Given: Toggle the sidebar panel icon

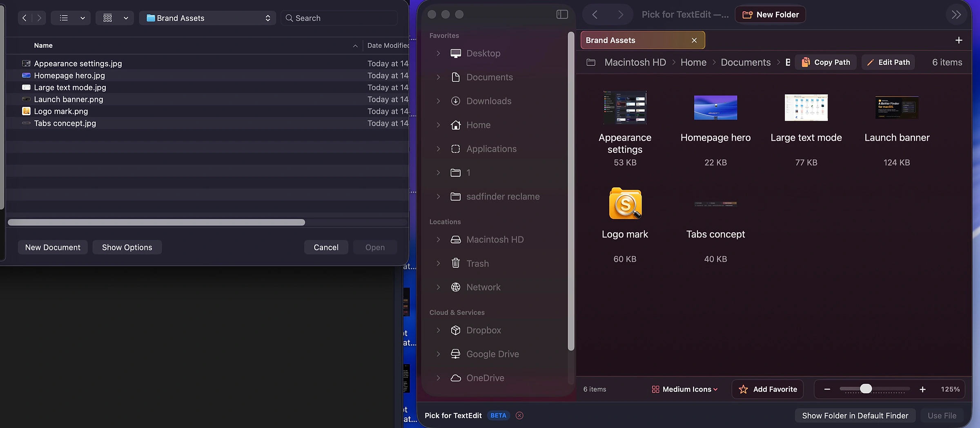Looking at the screenshot, I should coord(562,14).
